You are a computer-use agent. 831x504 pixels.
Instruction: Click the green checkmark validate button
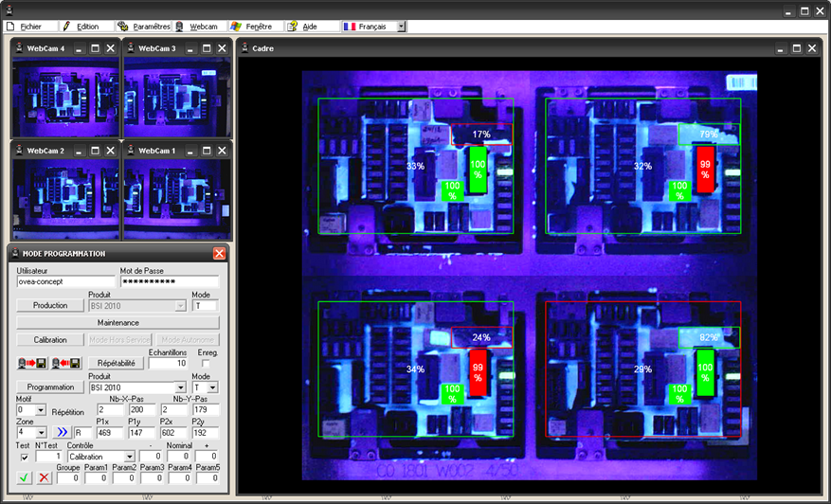(x=24, y=477)
